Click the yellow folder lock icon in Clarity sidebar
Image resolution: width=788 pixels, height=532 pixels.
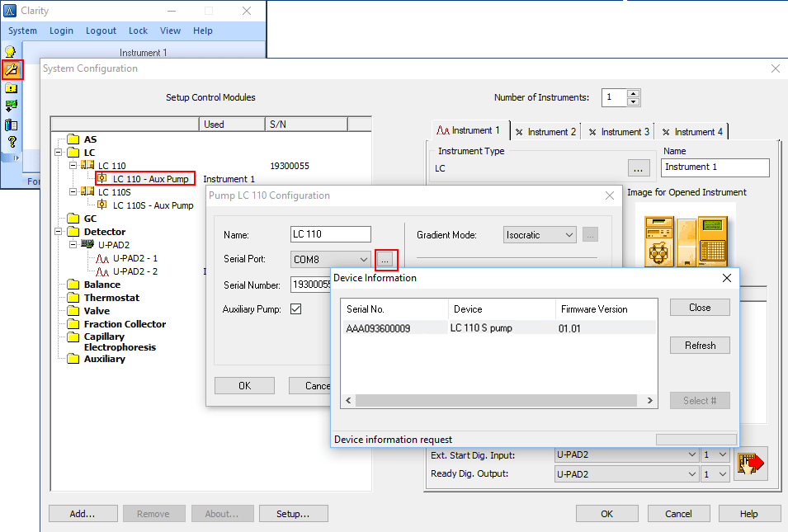(11, 88)
